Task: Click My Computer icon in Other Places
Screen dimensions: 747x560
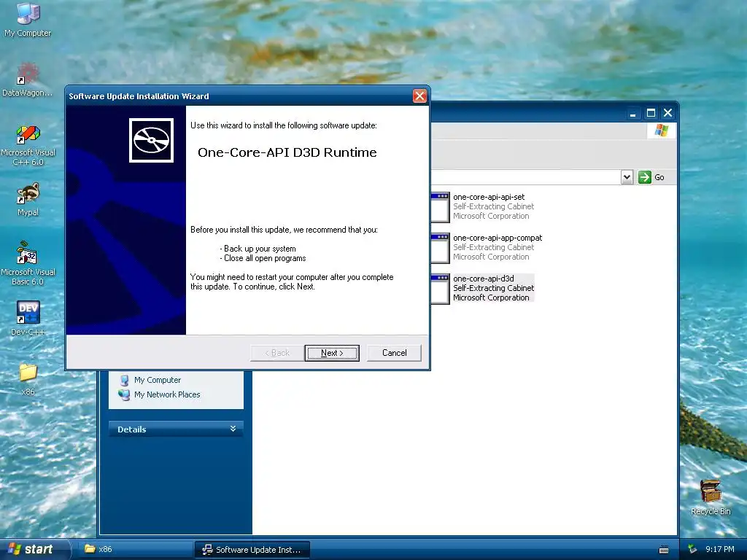Action: (x=124, y=380)
